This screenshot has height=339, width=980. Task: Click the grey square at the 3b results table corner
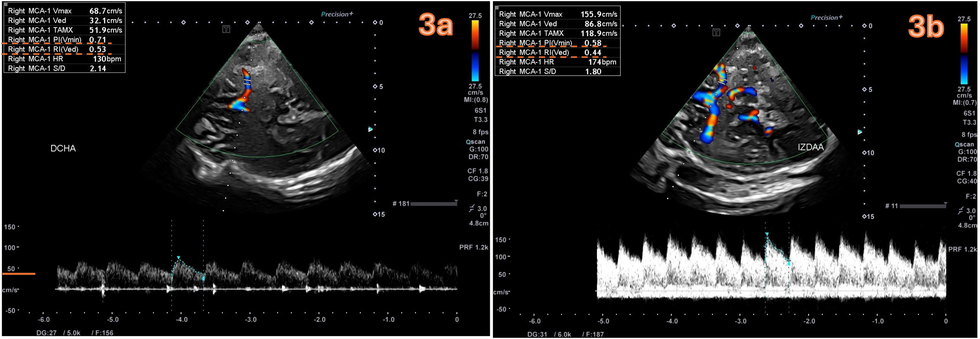[x=497, y=7]
